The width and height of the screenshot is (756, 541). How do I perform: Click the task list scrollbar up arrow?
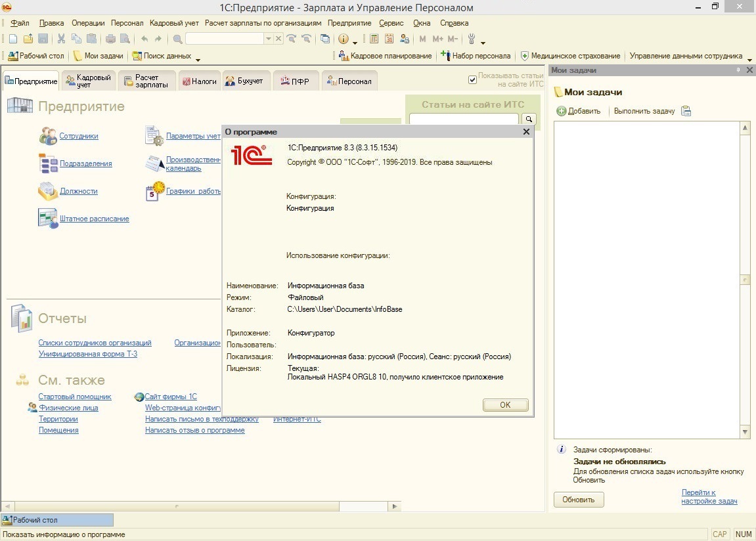(745, 127)
